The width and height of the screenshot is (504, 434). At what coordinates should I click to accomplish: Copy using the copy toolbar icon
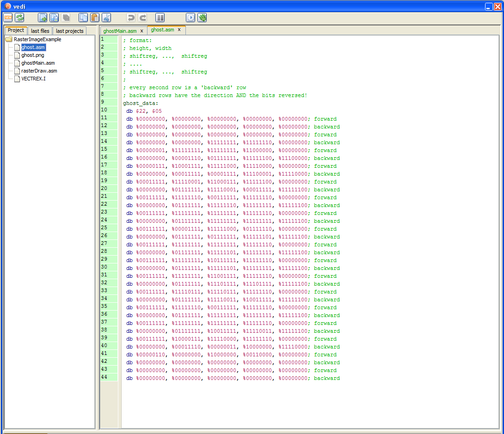point(83,18)
